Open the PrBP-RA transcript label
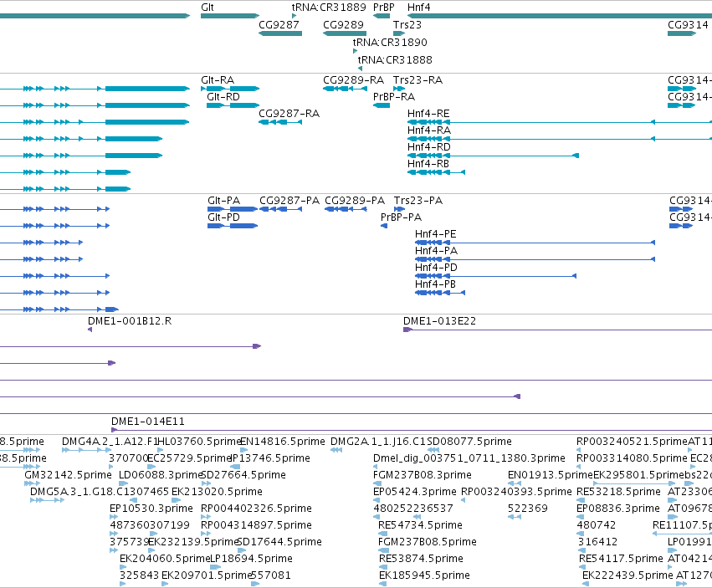 coord(394,97)
